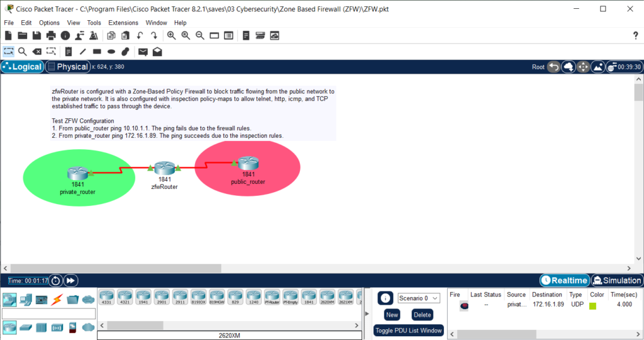Print the workspace using the printer icon
644x340 pixels.
point(51,36)
